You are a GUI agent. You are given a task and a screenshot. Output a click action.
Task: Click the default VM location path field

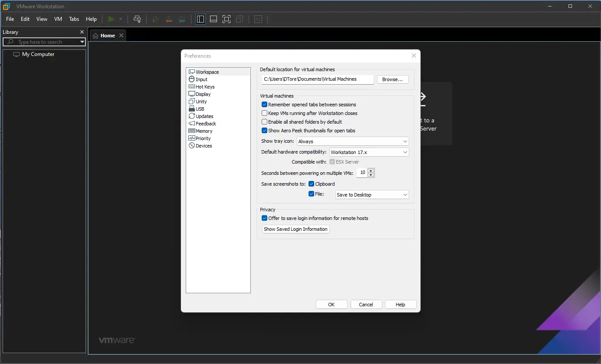(x=318, y=79)
